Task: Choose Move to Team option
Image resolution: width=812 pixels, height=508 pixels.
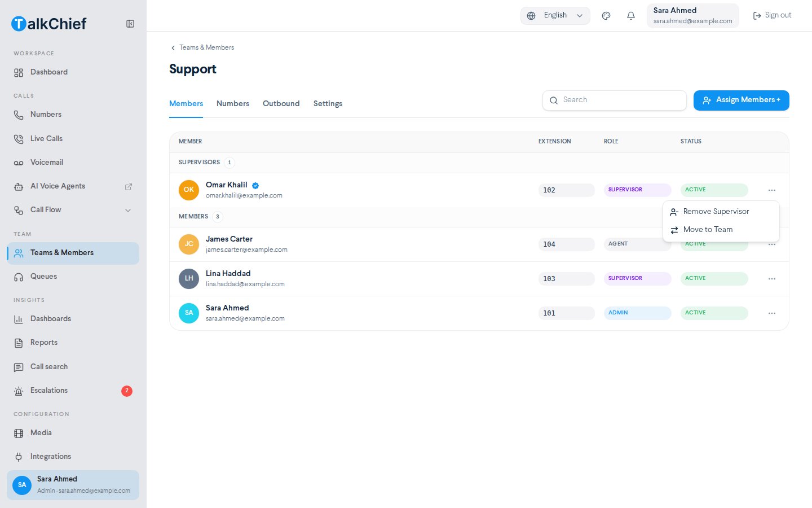Action: (721, 230)
